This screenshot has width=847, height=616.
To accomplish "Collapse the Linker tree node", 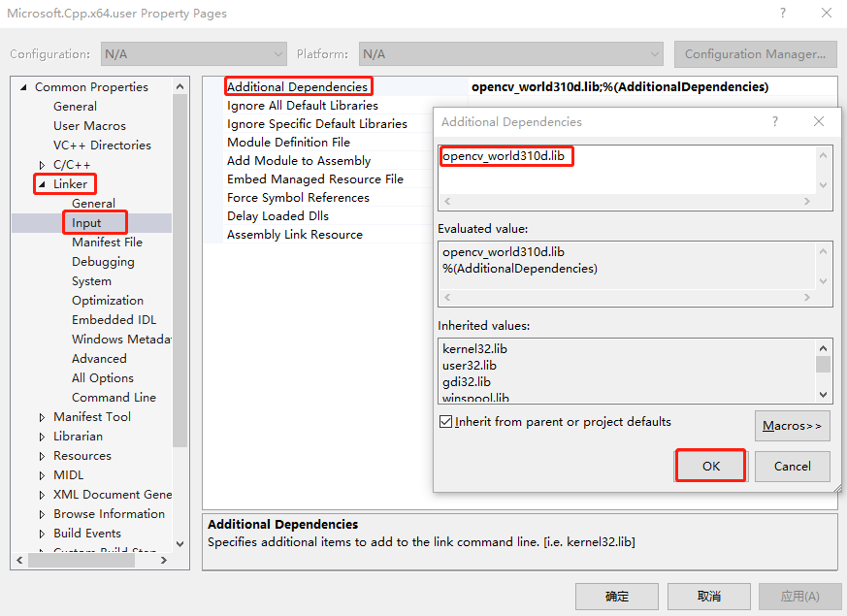I will tap(42, 184).
